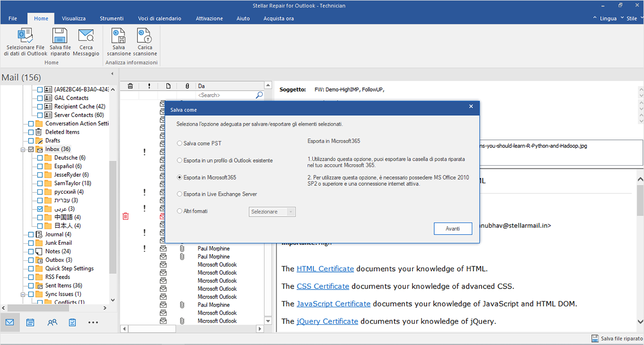Screen dimensions: 644x345
Task: Sort by attachment paperclip column header
Action: click(x=187, y=86)
